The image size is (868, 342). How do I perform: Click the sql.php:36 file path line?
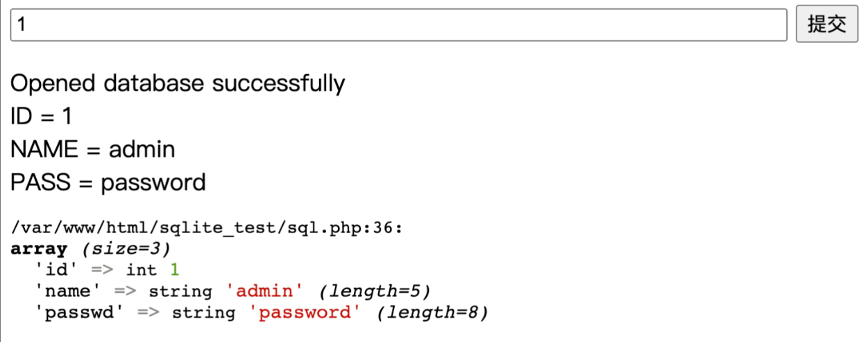[x=207, y=228]
